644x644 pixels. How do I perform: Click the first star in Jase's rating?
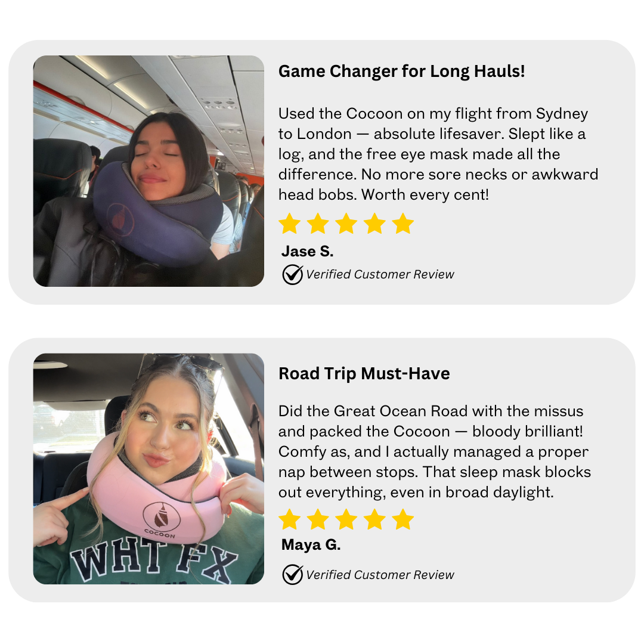pyautogui.click(x=290, y=224)
